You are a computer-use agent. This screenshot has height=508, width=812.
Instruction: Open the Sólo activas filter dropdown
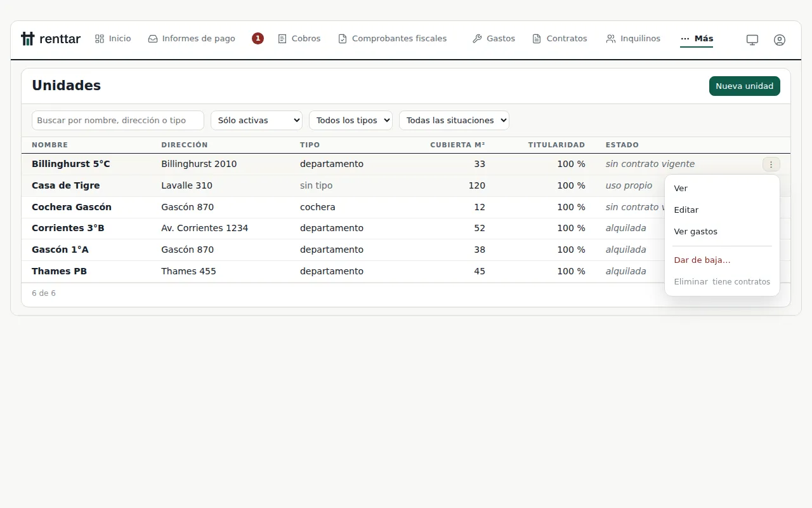[257, 120]
